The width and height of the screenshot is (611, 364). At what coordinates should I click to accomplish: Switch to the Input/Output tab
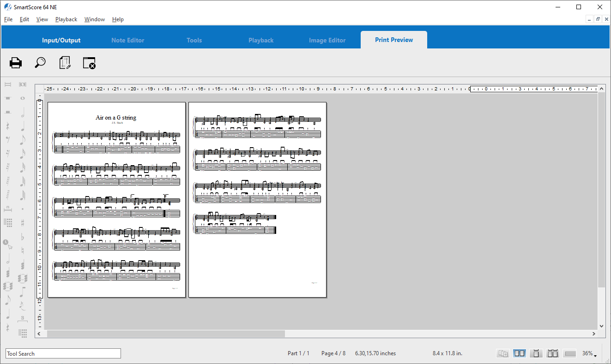click(61, 40)
